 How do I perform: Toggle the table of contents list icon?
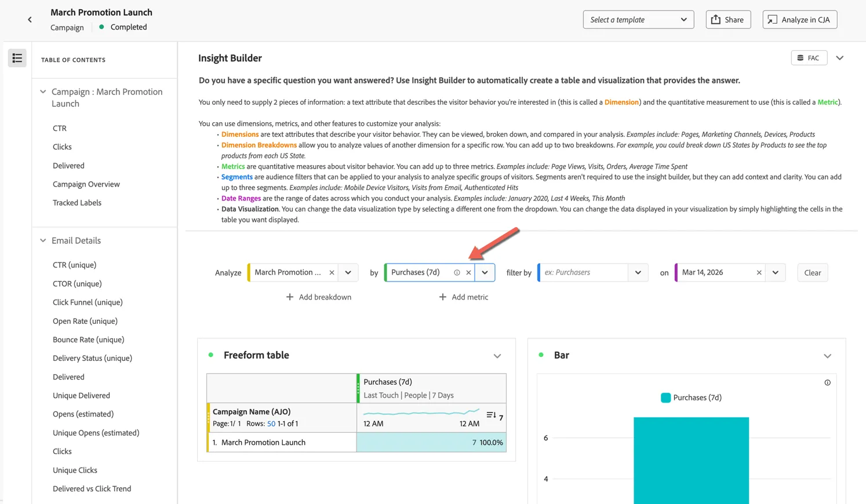point(17,58)
